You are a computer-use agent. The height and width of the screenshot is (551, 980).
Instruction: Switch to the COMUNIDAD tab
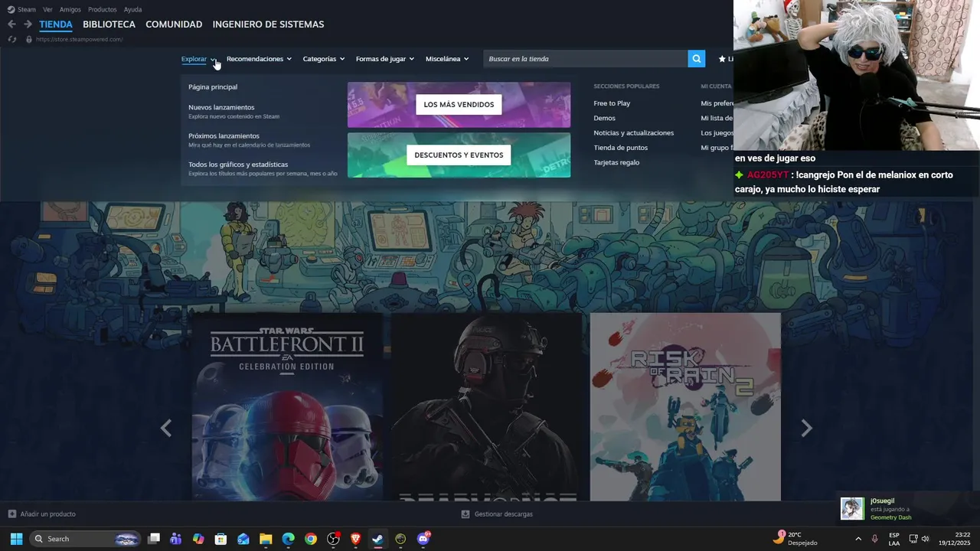(174, 24)
